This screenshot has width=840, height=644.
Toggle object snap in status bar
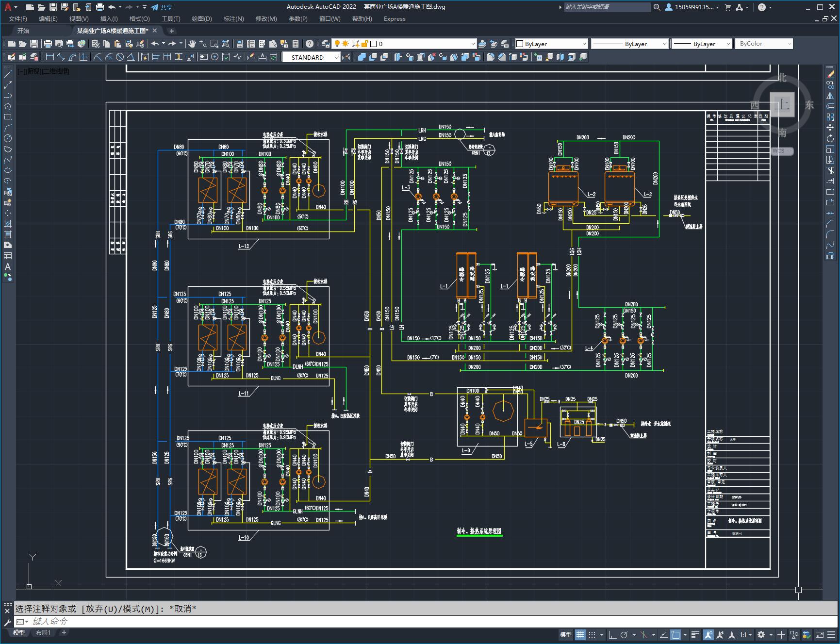675,634
